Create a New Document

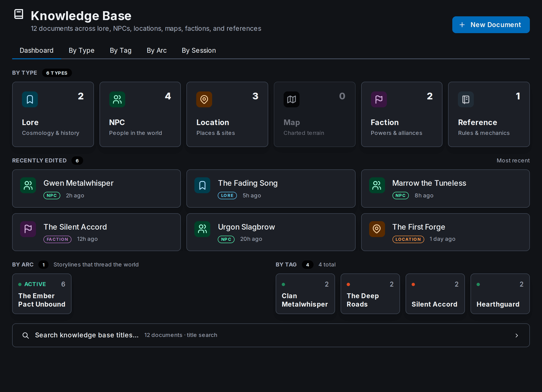(491, 25)
